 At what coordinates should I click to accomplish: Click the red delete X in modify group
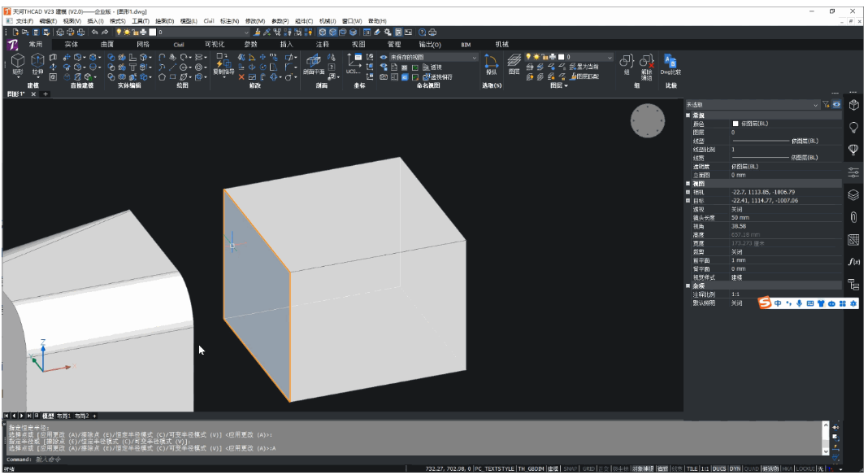click(241, 77)
